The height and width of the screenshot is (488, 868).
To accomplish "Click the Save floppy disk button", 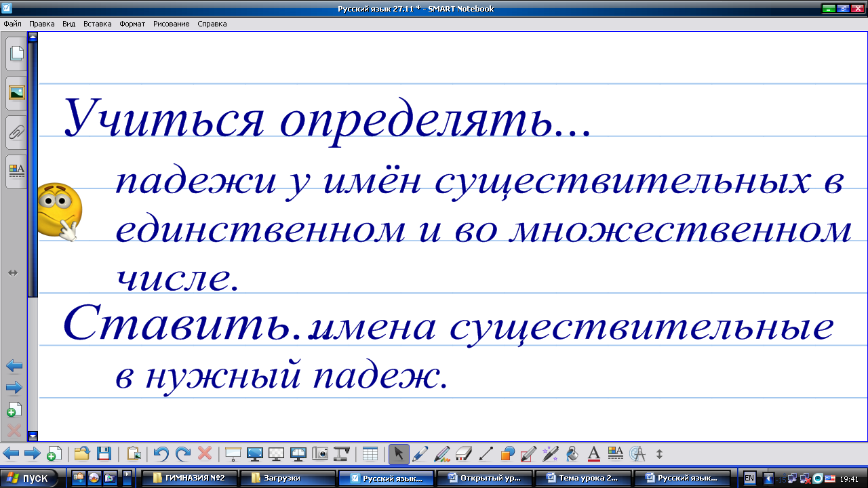I will (104, 453).
